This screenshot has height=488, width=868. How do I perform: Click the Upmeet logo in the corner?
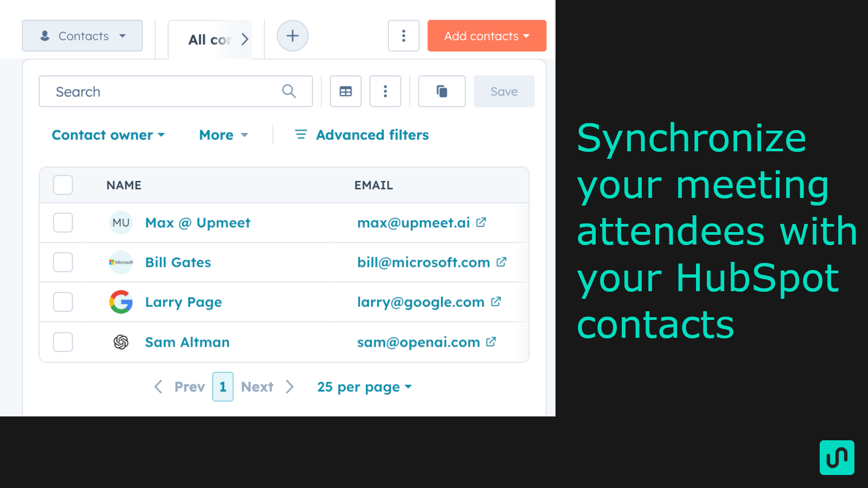coord(837,458)
